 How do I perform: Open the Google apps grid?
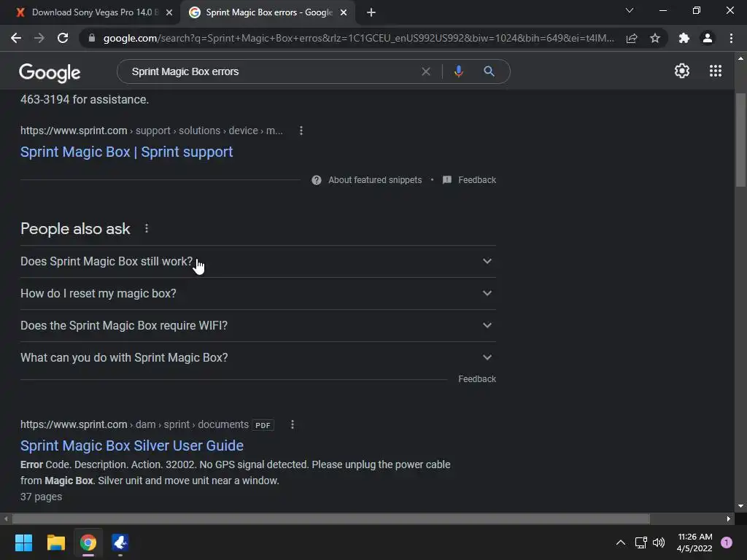coord(716,71)
